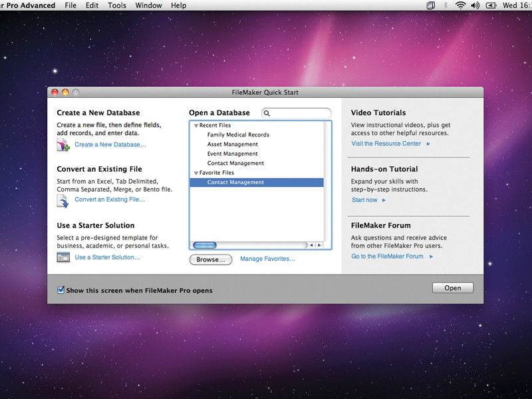This screenshot has width=532, height=399.
Task: Click the volume icon in menu bar
Action: [475, 5]
